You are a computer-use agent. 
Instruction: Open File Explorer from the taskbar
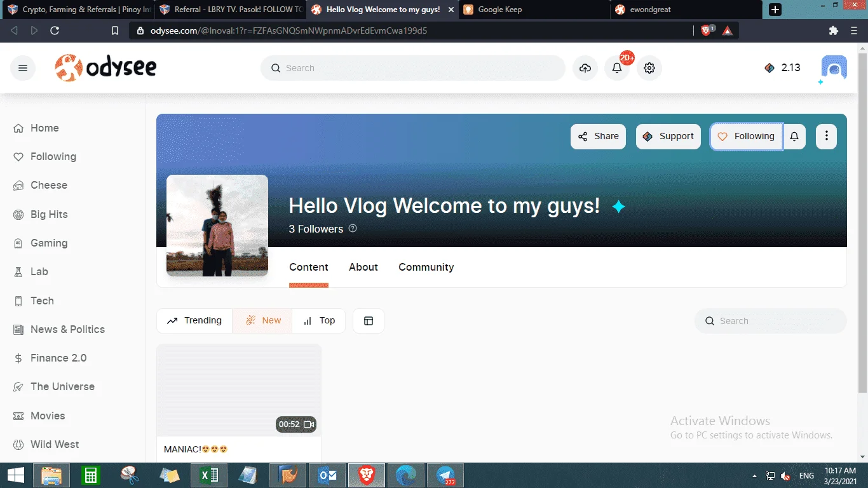51,475
